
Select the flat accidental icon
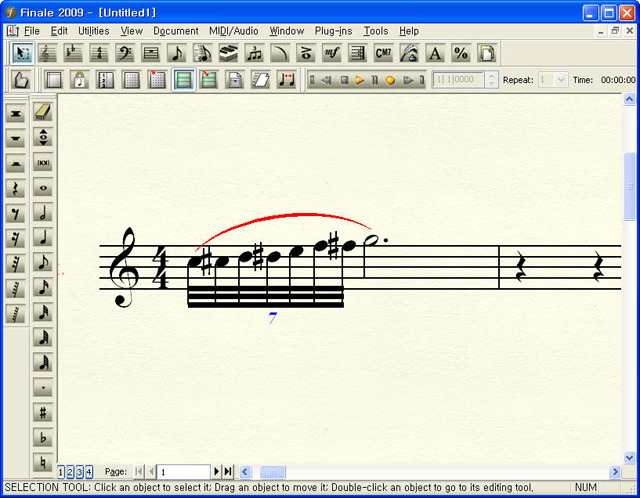(x=43, y=437)
